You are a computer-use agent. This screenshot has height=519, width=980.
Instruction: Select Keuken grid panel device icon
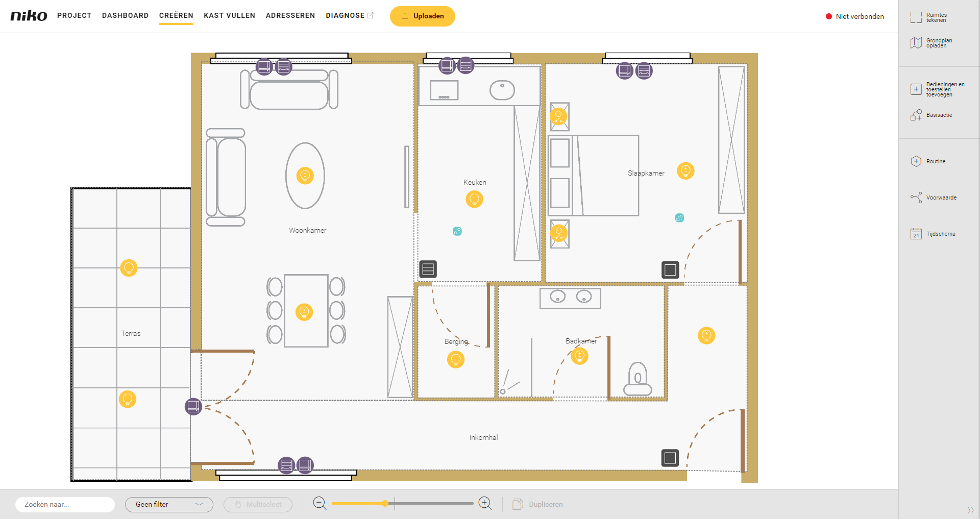(428, 269)
